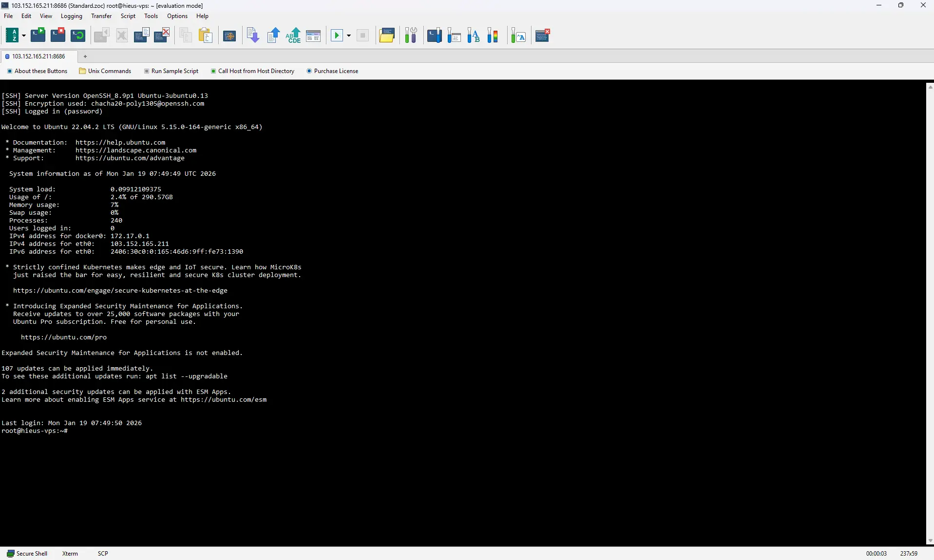The image size is (934, 560).
Task: Click the Purchase License button
Action: [x=333, y=71]
